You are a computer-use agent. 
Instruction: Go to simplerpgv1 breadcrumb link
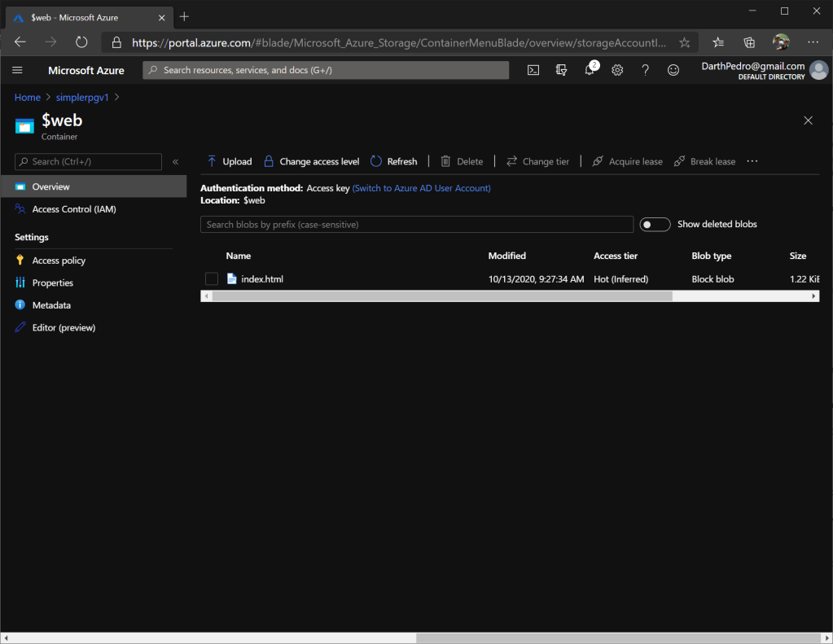click(x=82, y=98)
